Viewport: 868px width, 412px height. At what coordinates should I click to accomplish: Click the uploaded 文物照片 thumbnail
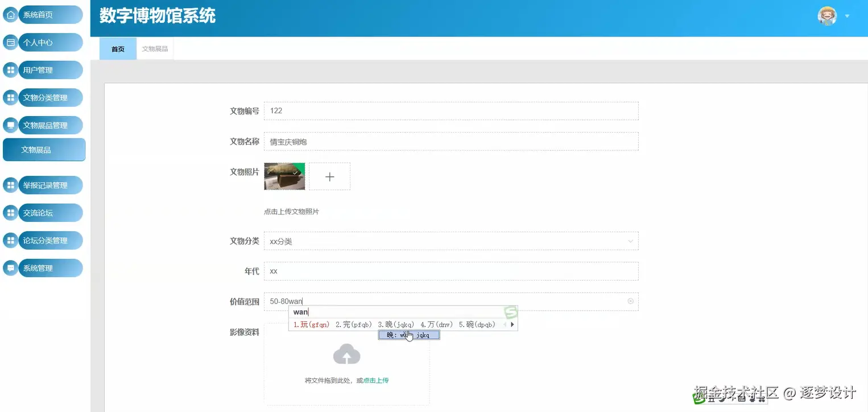(284, 176)
